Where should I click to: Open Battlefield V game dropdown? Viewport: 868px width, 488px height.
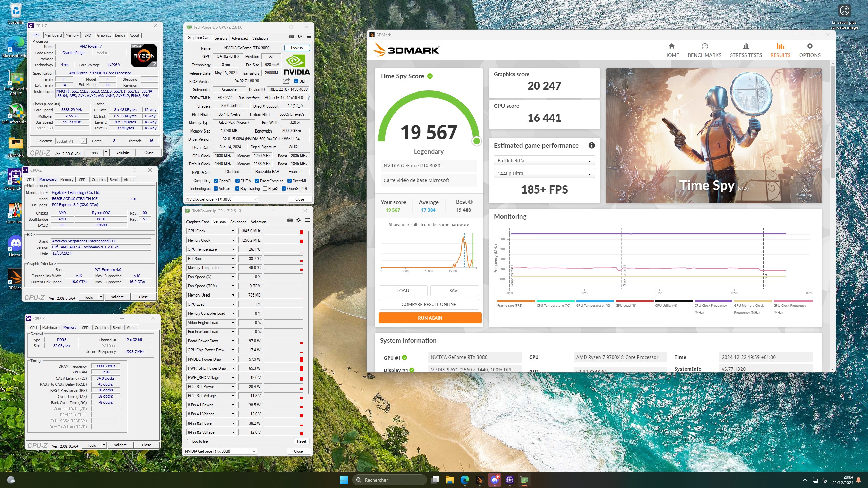pyautogui.click(x=544, y=161)
